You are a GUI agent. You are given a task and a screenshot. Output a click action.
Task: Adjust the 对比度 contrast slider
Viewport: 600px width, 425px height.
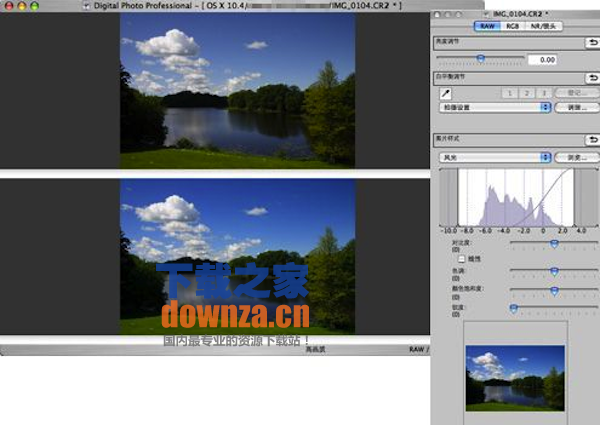point(554,243)
